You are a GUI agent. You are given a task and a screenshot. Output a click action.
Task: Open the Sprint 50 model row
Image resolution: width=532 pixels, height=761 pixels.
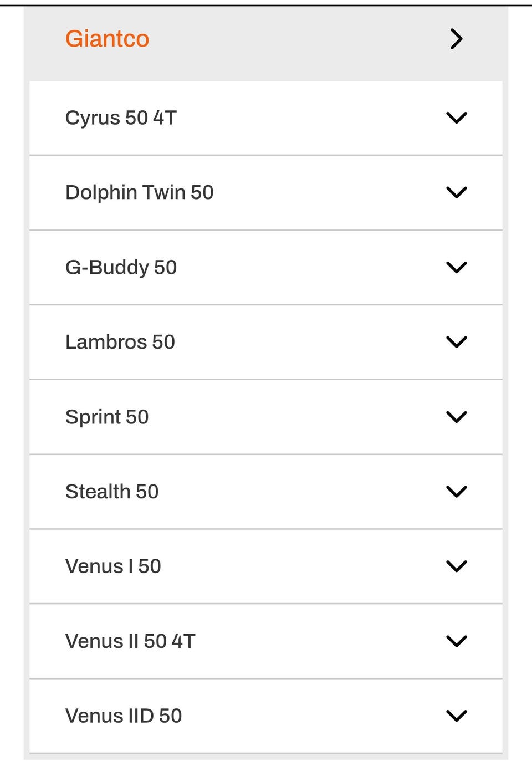[107, 417]
